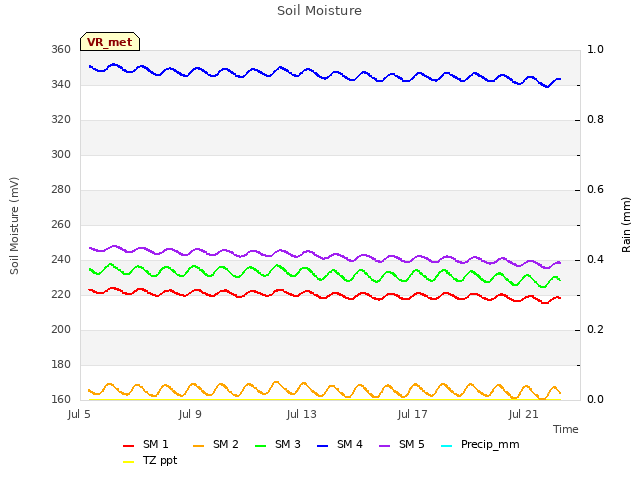Click the purple SM 5 legend swatch

pyautogui.click(x=384, y=446)
